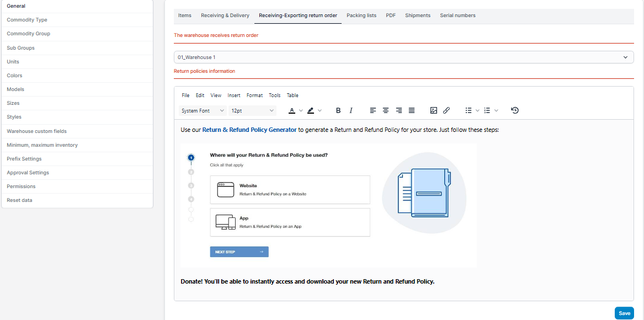644x320 pixels.
Task: Toggle bold formatting in the editor
Action: [x=338, y=110]
